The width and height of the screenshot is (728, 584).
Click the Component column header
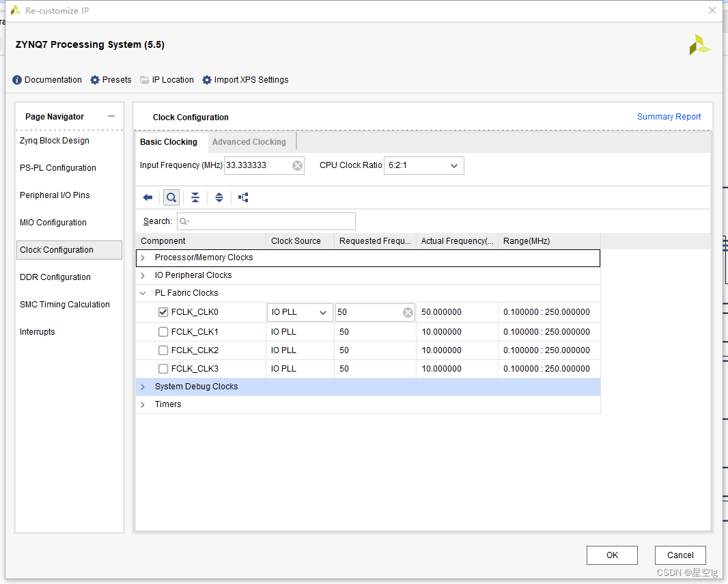point(201,241)
